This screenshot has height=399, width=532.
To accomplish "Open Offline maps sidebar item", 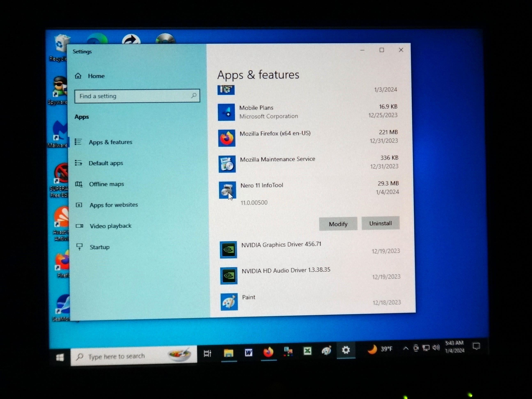I will point(107,184).
